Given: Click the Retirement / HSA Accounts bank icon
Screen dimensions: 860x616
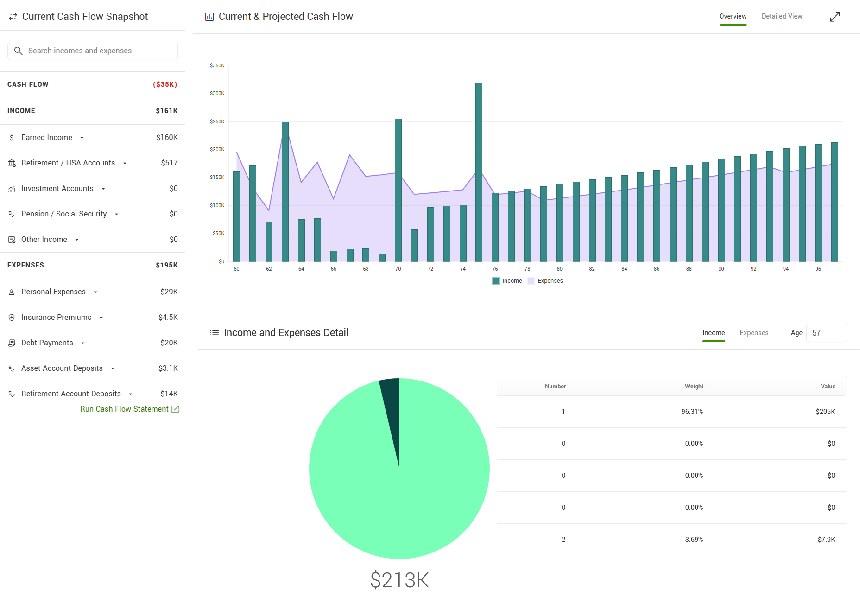Looking at the screenshot, I should coord(12,163).
